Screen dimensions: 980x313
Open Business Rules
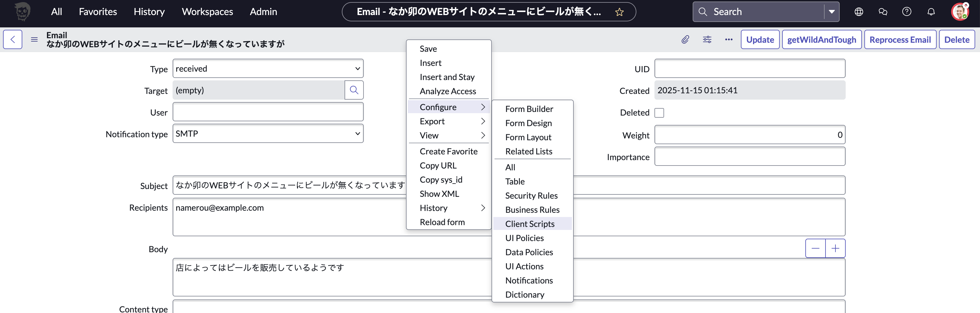pos(532,210)
